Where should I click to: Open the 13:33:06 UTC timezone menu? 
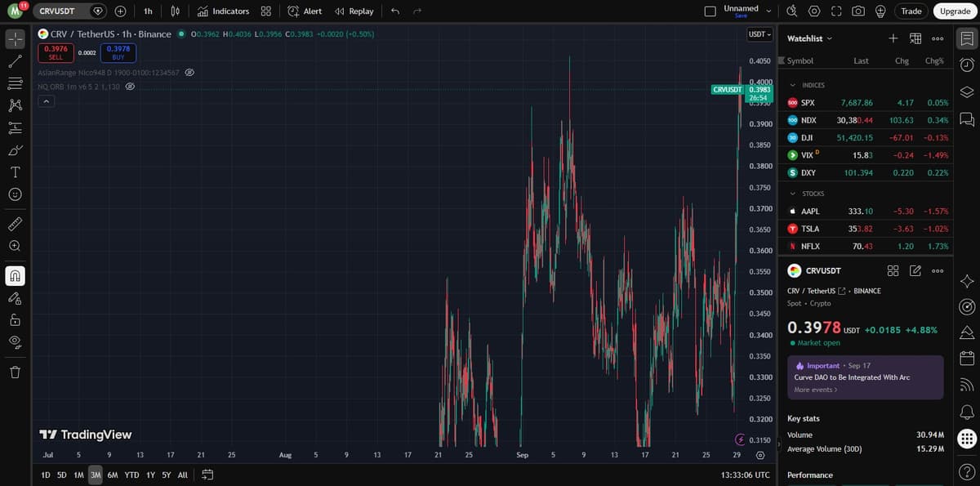(x=746, y=475)
